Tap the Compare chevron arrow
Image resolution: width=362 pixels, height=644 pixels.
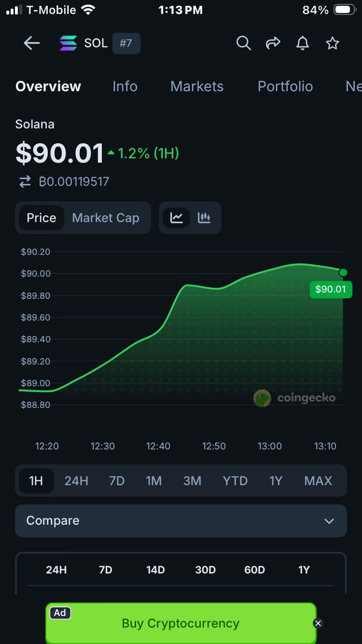click(329, 521)
